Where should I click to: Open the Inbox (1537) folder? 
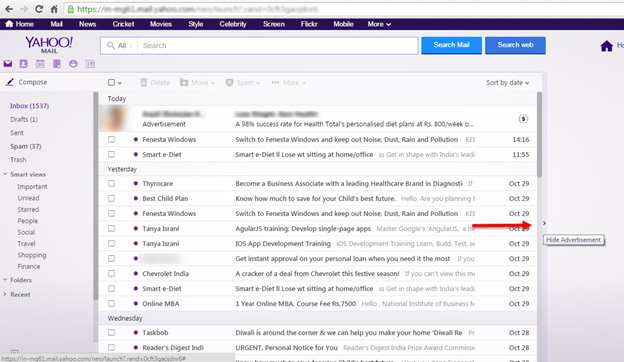[x=29, y=106]
